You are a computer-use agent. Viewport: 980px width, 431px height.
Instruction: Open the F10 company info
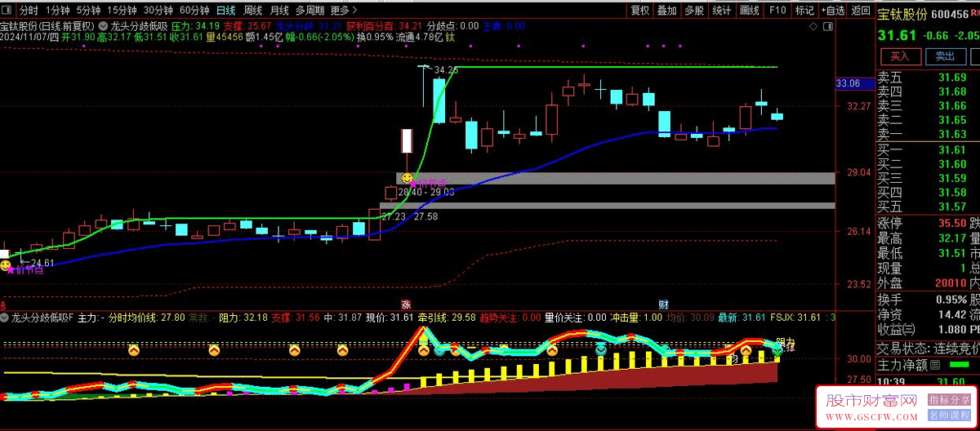[x=777, y=11]
